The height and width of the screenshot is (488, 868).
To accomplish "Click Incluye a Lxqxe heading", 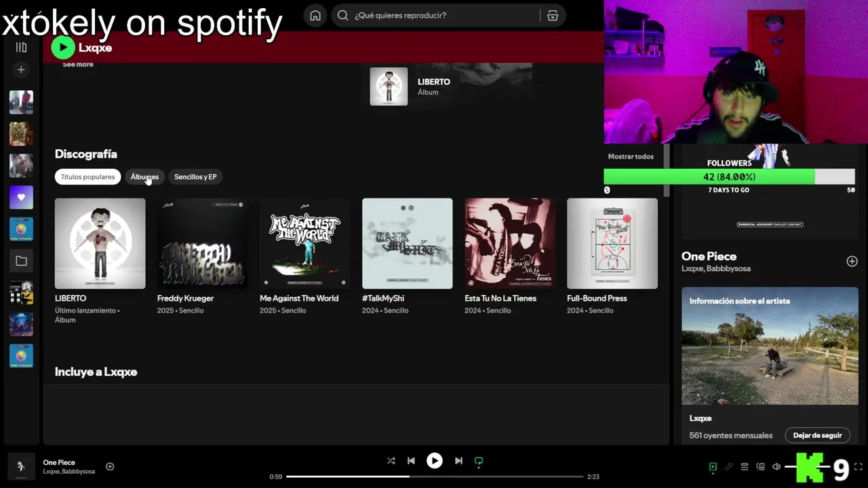I will click(x=96, y=371).
